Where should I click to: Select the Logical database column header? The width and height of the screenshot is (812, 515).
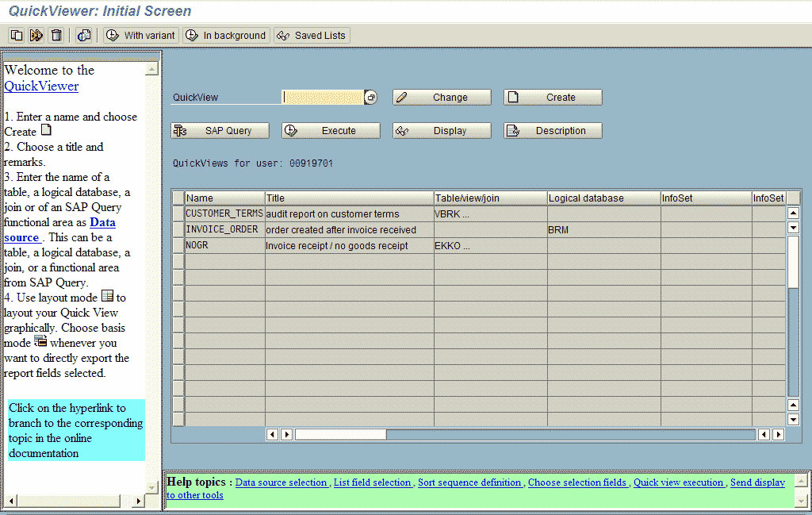point(603,198)
